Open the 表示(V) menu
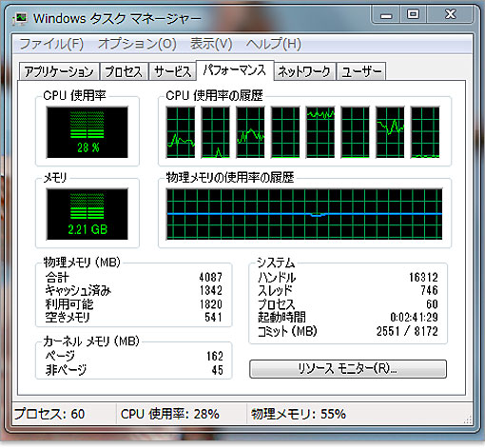The width and height of the screenshot is (485, 448). point(211,44)
